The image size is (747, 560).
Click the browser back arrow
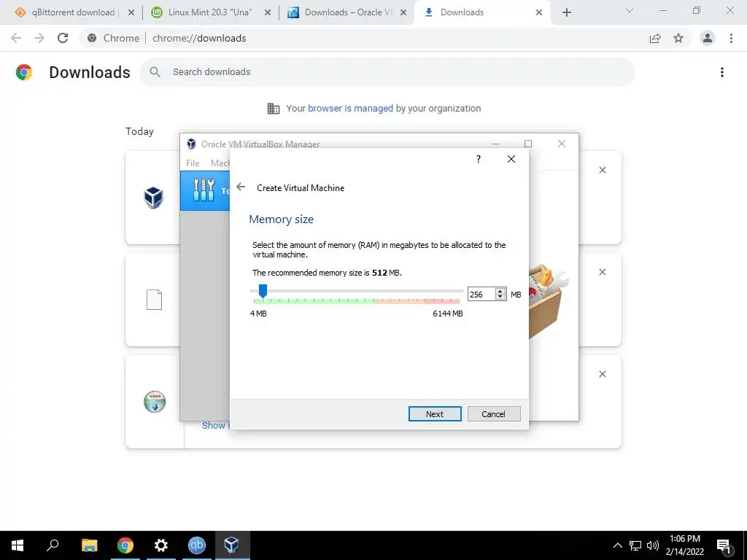(x=16, y=38)
